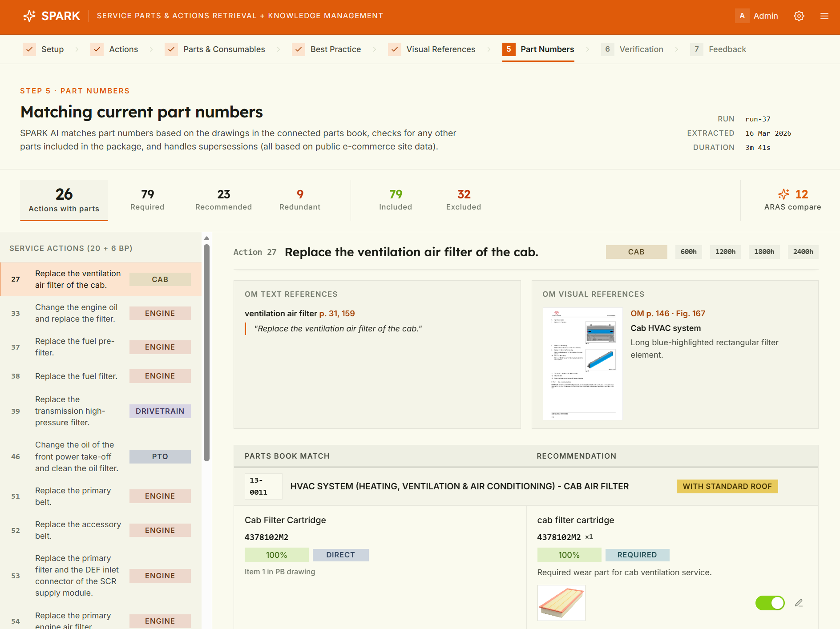Open the cab filter cartridge product image
The width and height of the screenshot is (840, 629).
pos(561,603)
